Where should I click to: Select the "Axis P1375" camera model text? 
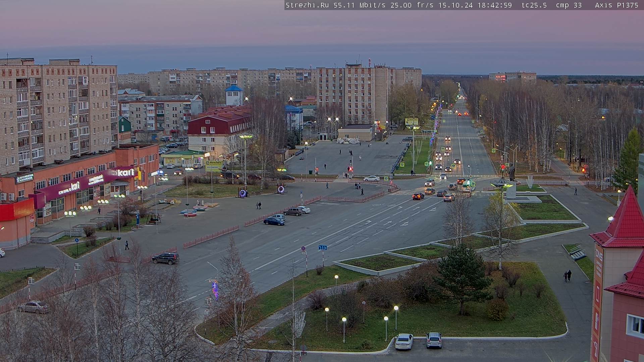[616, 5]
